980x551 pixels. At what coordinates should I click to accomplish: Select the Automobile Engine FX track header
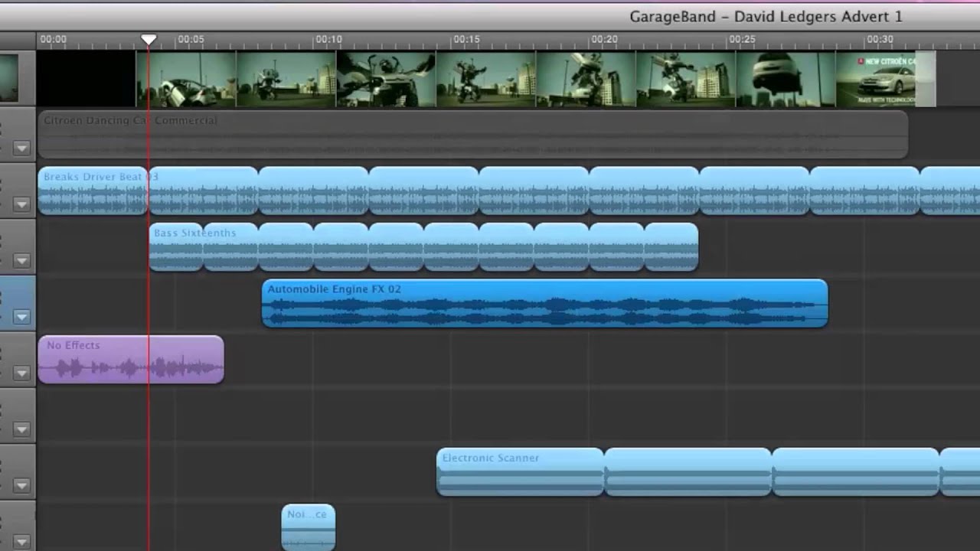[18, 304]
